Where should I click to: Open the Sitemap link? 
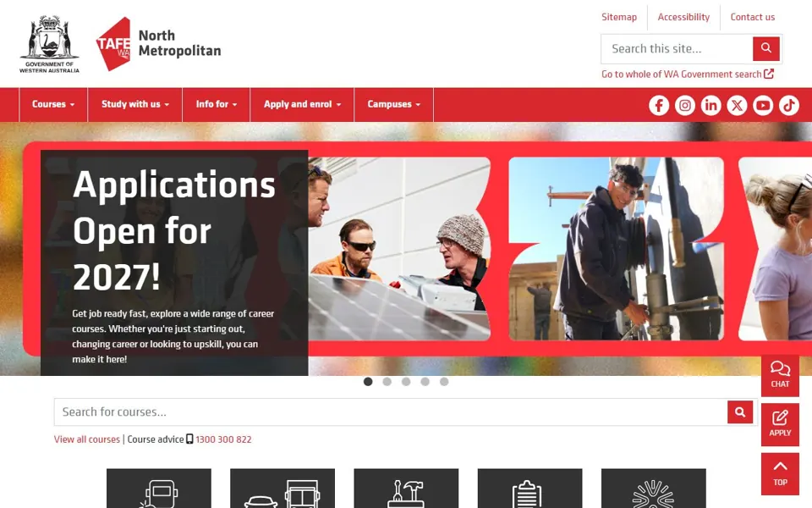click(x=619, y=17)
